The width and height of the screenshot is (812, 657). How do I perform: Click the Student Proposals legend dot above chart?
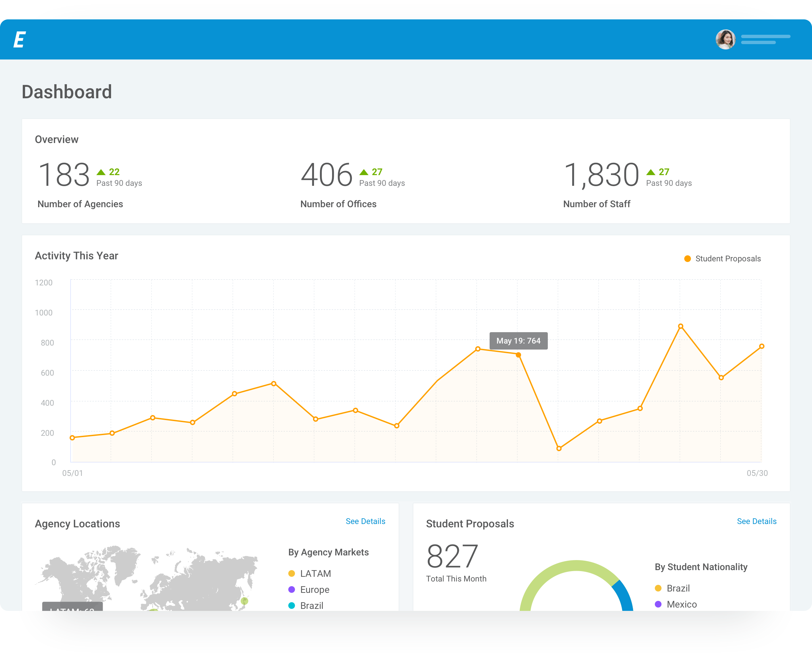(x=687, y=258)
